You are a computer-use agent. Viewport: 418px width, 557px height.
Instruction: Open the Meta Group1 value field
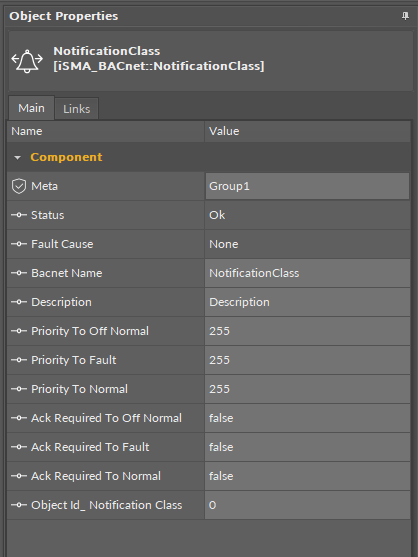pyautogui.click(x=308, y=186)
